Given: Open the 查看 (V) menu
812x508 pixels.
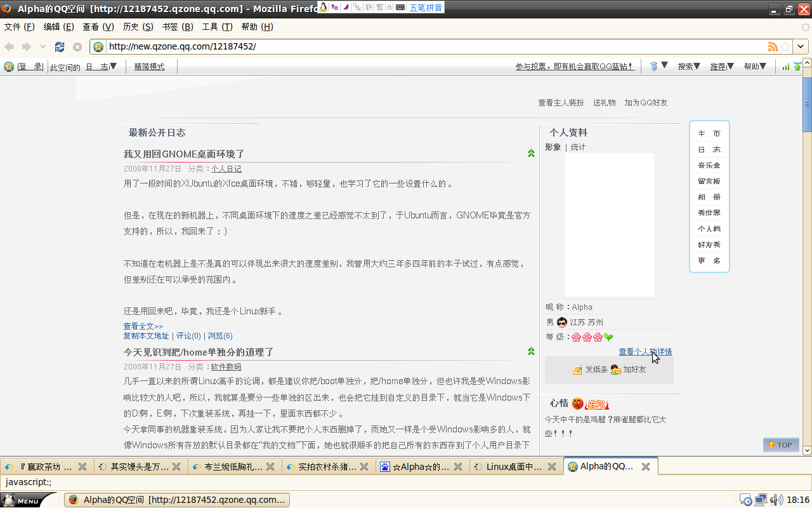Looking at the screenshot, I should [x=98, y=27].
